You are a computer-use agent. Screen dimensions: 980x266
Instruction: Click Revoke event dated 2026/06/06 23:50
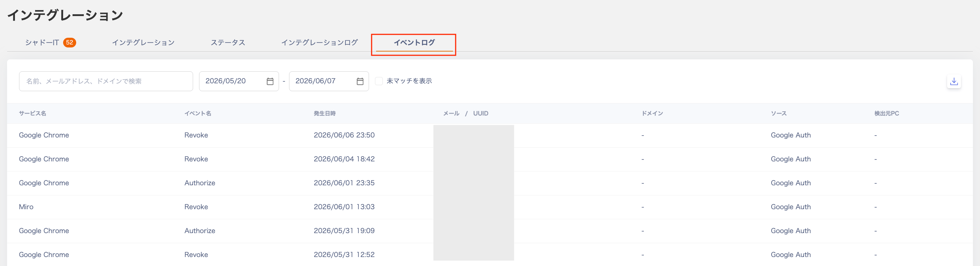196,135
